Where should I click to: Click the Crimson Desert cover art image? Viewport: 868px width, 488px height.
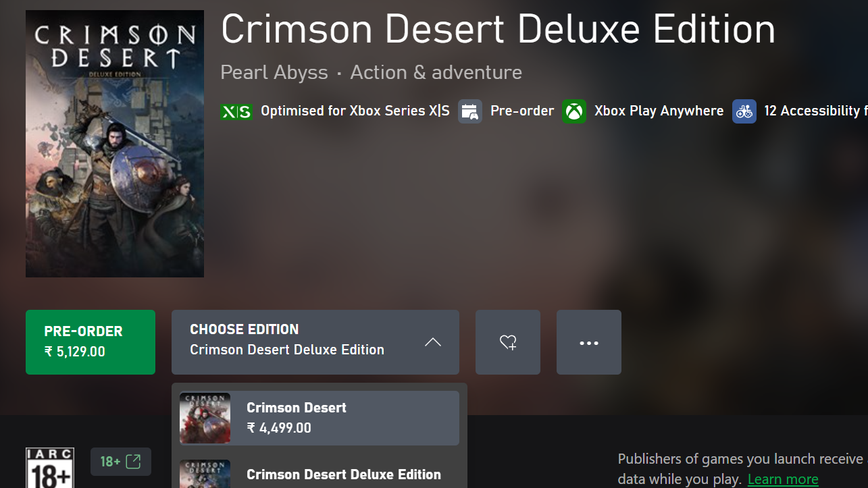pyautogui.click(x=115, y=143)
